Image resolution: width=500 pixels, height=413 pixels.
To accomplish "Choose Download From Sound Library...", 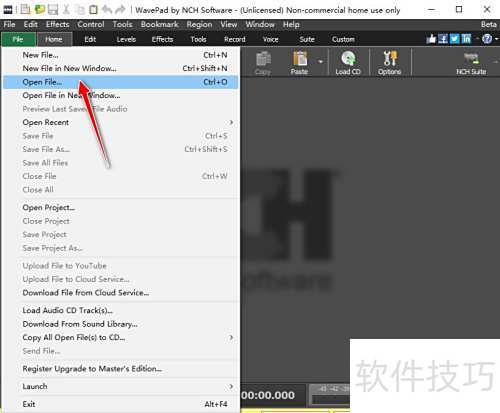I will 121,324.
